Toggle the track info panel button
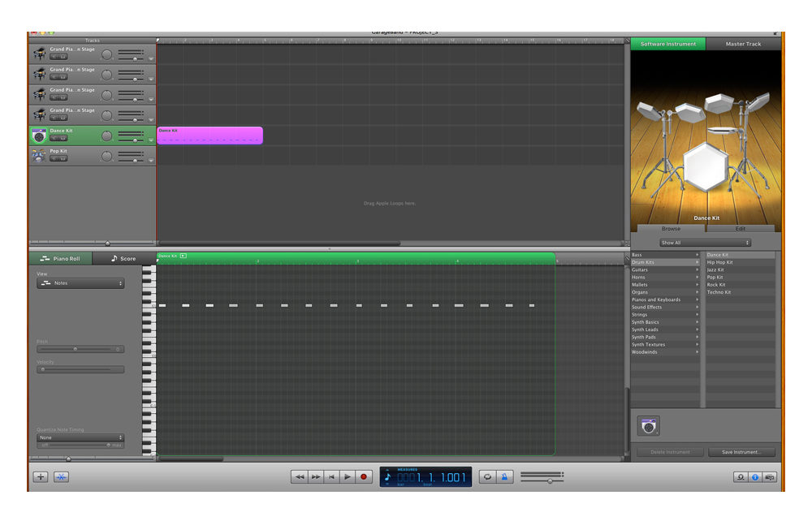812x521 pixels. coord(755,477)
